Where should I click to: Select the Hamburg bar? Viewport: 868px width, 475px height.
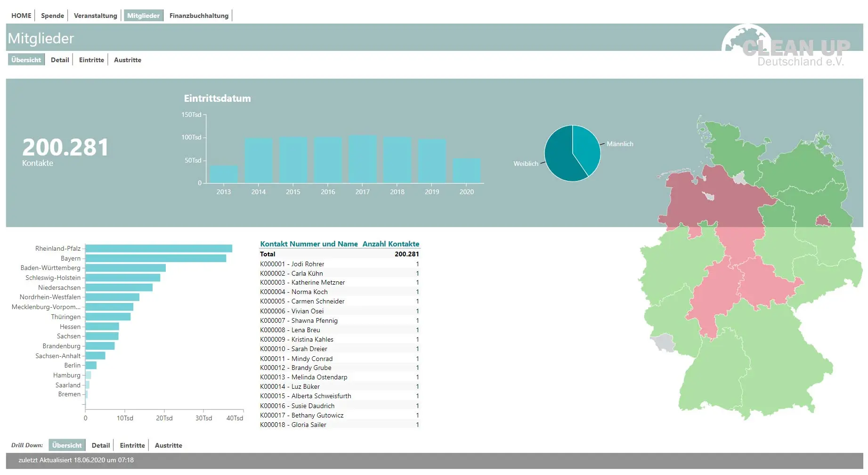point(88,375)
